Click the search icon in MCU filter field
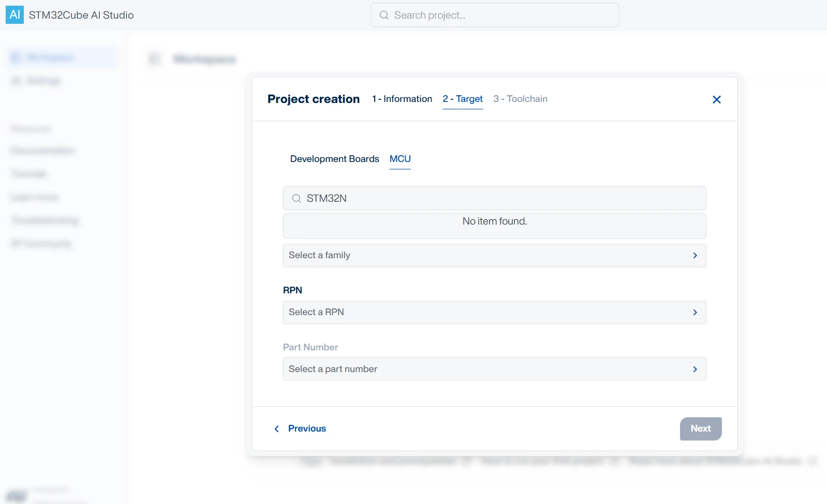The image size is (827, 504). coord(297,198)
